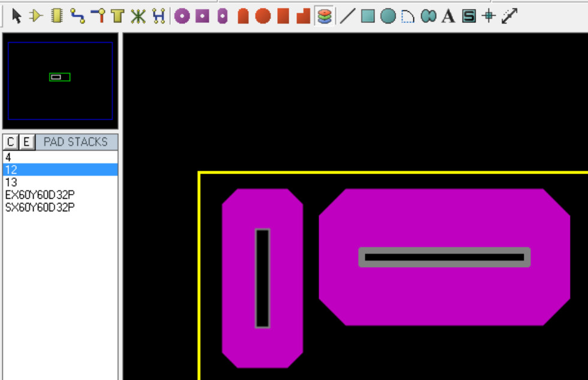The image size is (588, 380).
Task: Select the Zone mode T icon
Action: [x=118, y=16]
